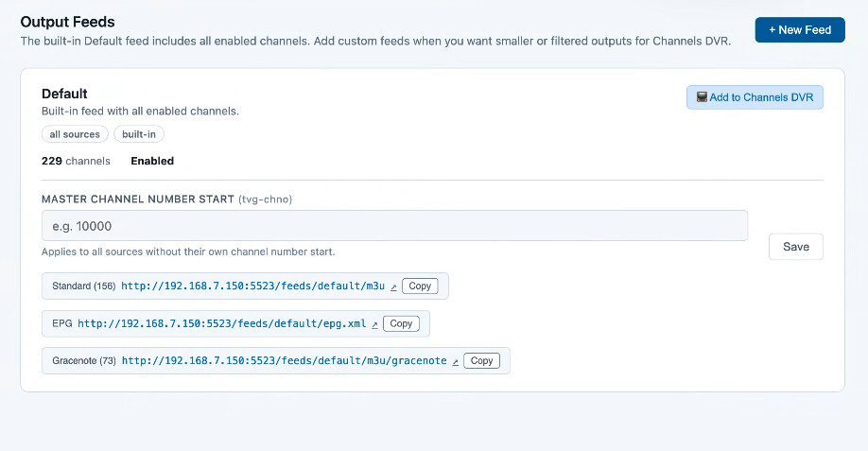This screenshot has width=868, height=451.
Task: Select the Default feed heading
Action: point(64,94)
